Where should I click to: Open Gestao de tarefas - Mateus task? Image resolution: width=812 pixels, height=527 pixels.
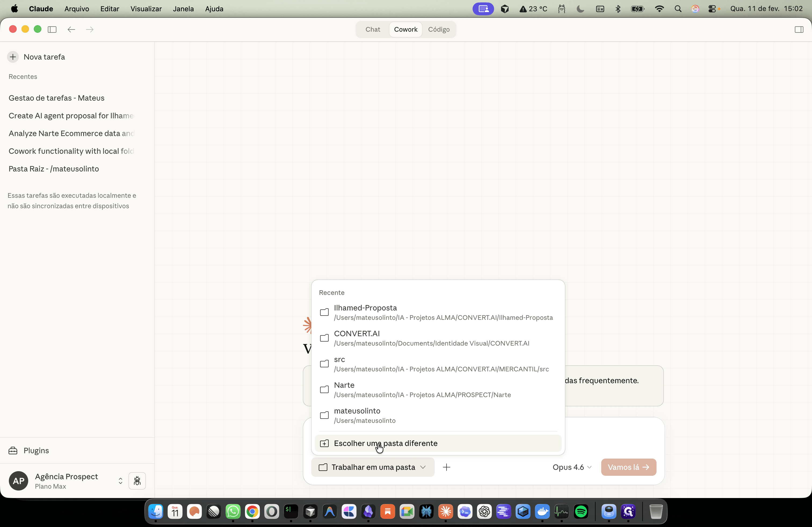57,98
